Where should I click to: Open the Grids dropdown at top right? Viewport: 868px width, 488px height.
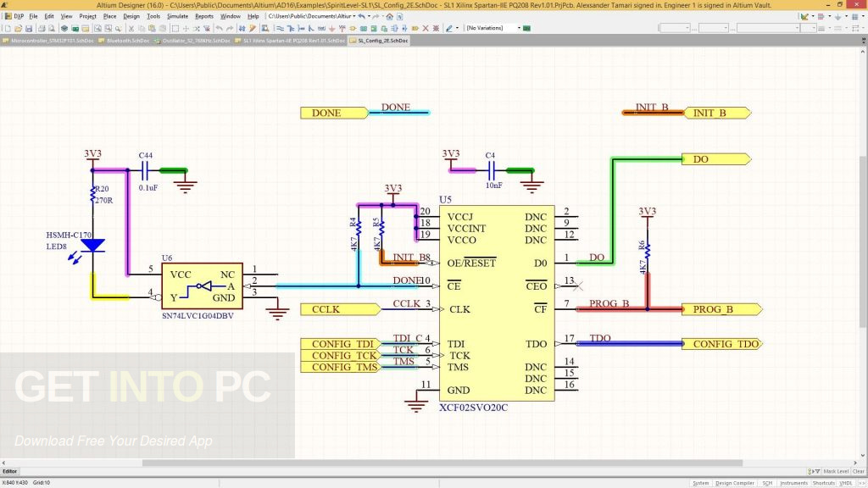point(863,16)
